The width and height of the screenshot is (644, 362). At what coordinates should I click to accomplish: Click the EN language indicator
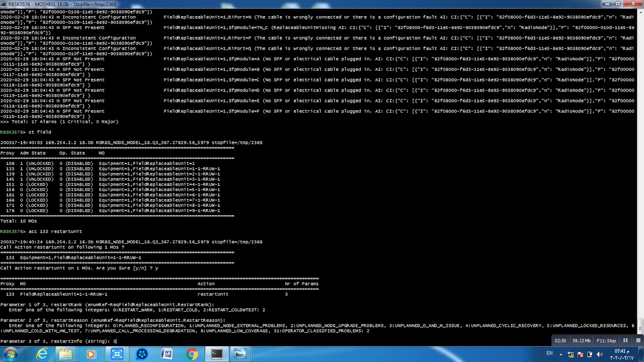pyautogui.click(x=549, y=354)
